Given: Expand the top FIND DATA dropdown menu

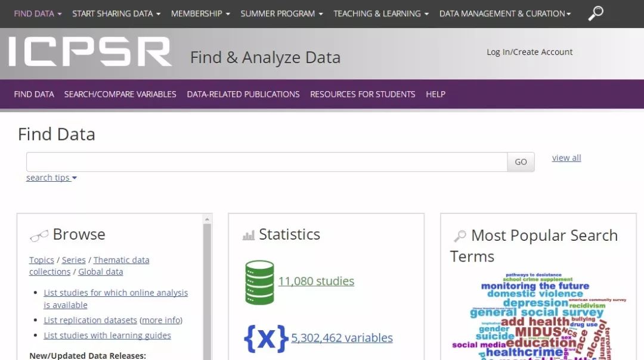Looking at the screenshot, I should 38,14.
